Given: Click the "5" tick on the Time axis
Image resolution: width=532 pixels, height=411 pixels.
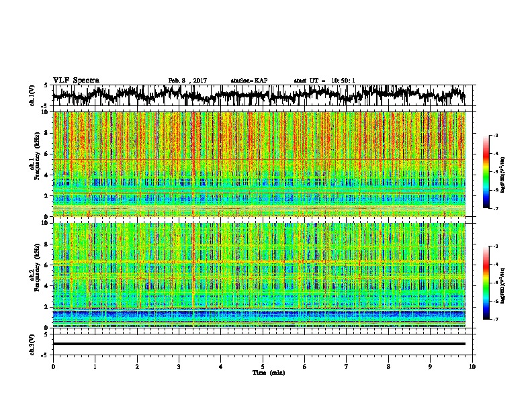Looking at the screenshot, I should click(263, 367).
